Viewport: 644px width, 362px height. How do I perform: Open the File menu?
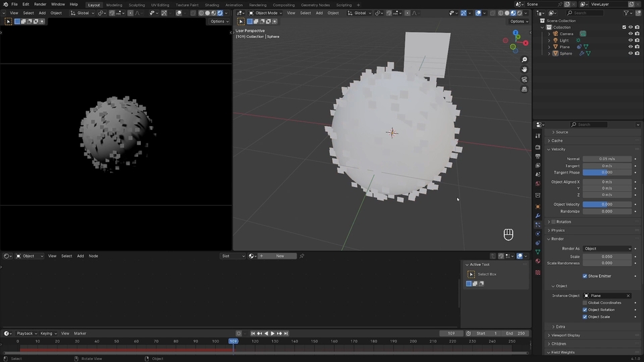(14, 5)
